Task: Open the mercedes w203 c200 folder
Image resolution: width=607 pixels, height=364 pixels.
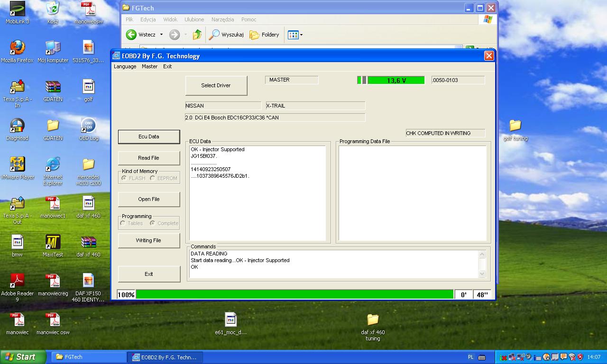Action: coord(88,171)
